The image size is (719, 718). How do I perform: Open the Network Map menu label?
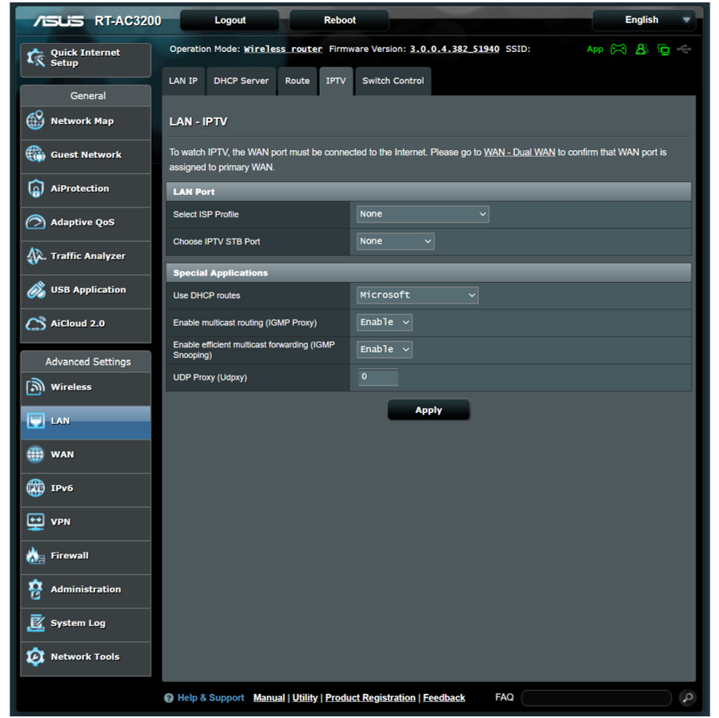(82, 121)
